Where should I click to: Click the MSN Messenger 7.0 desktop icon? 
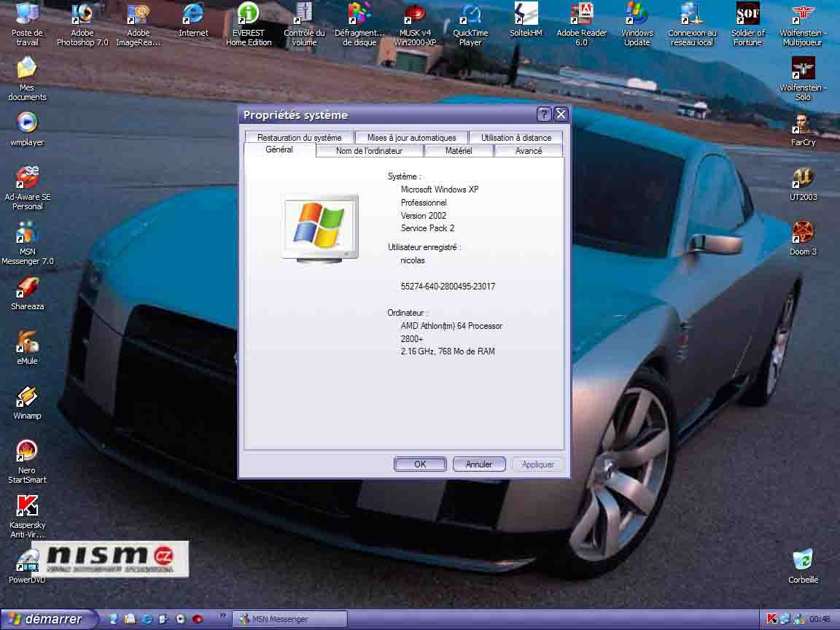(27, 243)
